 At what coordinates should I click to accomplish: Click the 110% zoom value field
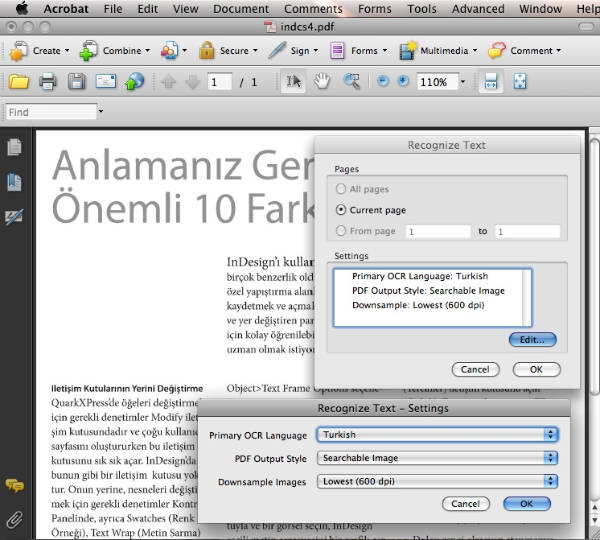click(437, 82)
